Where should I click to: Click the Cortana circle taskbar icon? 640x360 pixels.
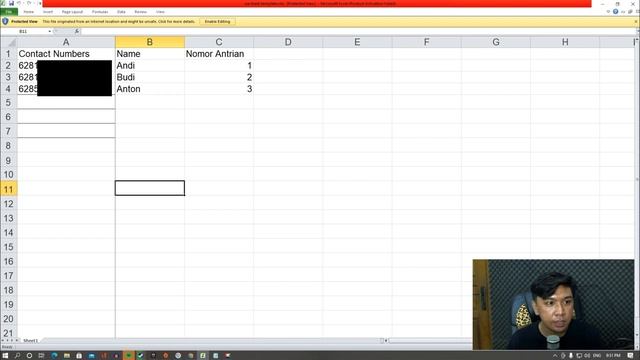(29, 356)
